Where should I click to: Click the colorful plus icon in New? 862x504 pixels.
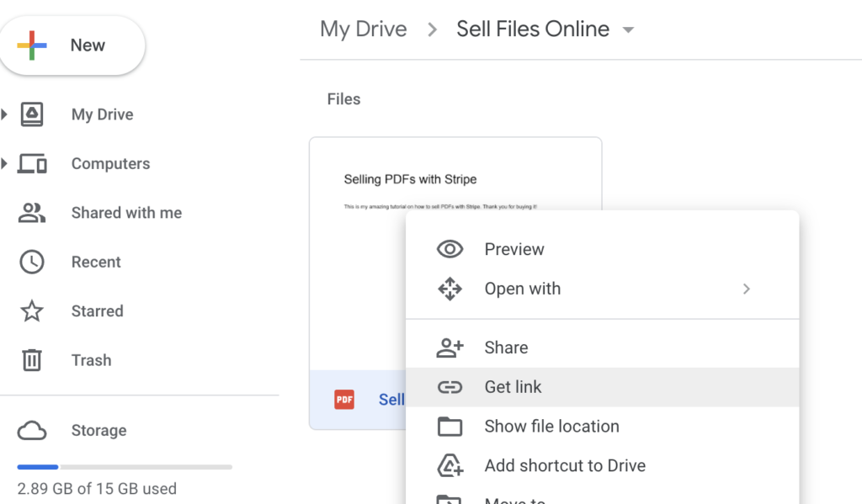(x=32, y=45)
